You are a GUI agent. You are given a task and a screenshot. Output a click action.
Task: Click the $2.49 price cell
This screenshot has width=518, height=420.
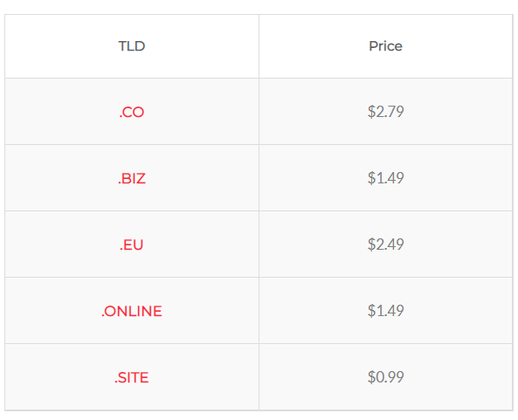point(385,244)
